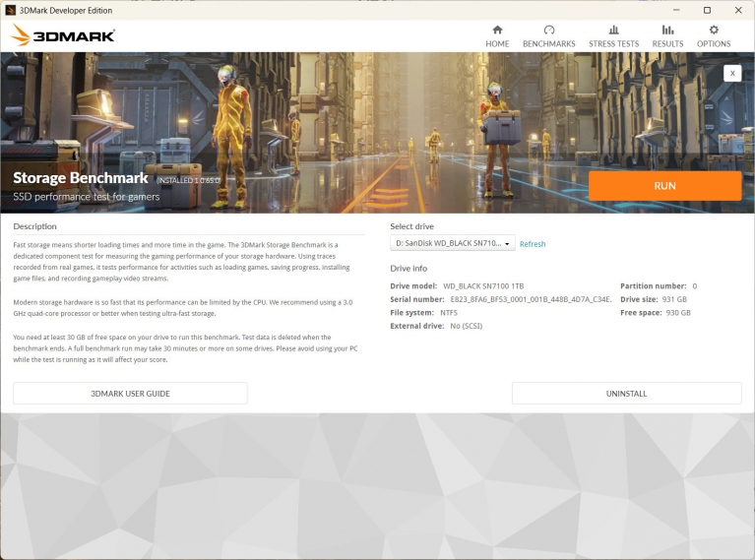Click the BENCHMARKS menu label

pyautogui.click(x=549, y=44)
